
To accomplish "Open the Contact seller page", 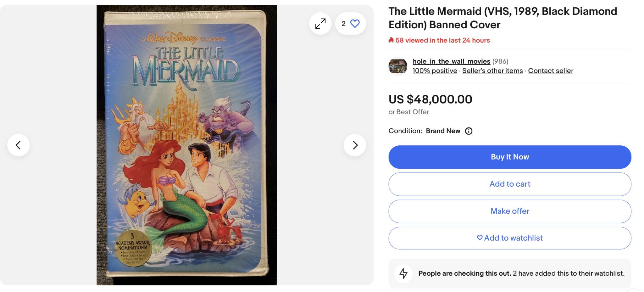I will point(551,70).
